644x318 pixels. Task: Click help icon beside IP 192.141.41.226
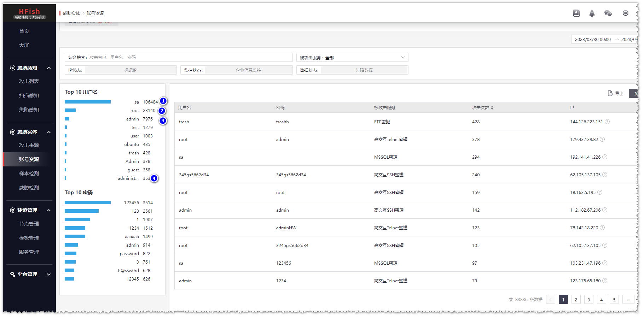pyautogui.click(x=605, y=157)
